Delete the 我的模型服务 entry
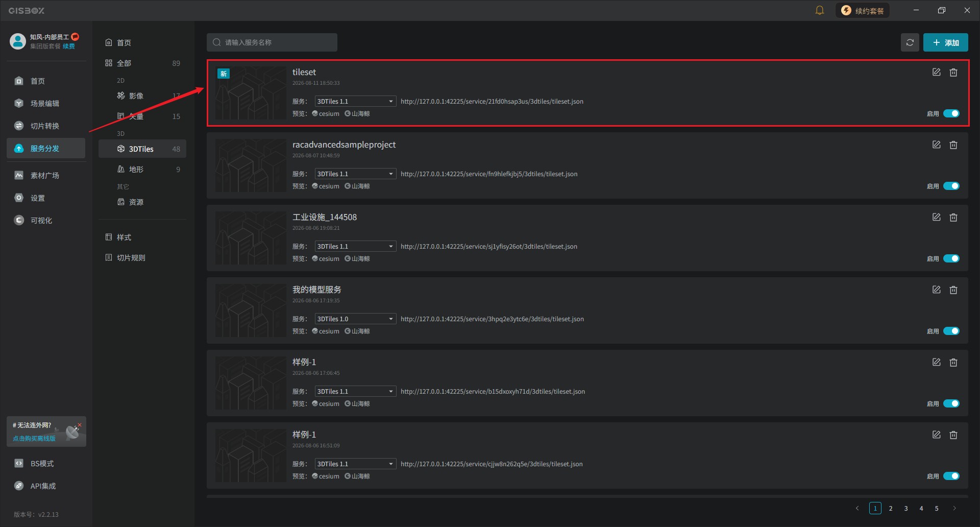The height and width of the screenshot is (527, 980). (x=953, y=290)
